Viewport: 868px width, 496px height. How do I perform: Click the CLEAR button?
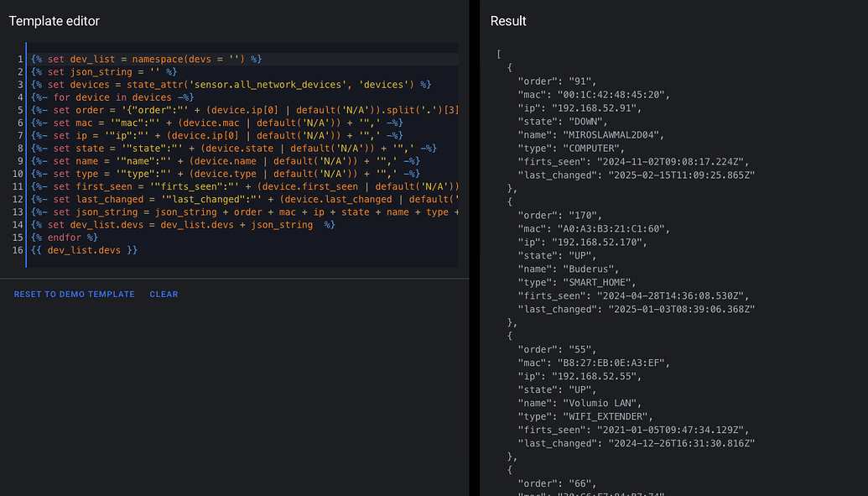pyautogui.click(x=164, y=294)
